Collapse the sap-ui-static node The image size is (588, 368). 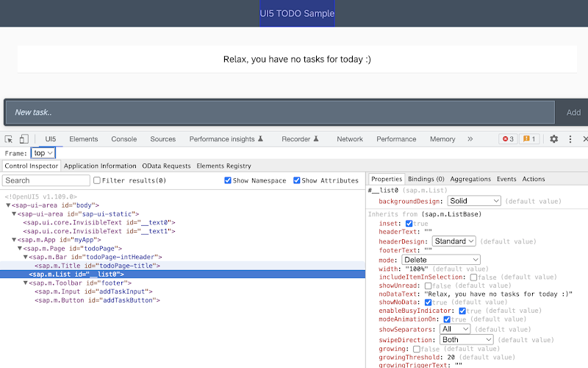[x=14, y=214]
